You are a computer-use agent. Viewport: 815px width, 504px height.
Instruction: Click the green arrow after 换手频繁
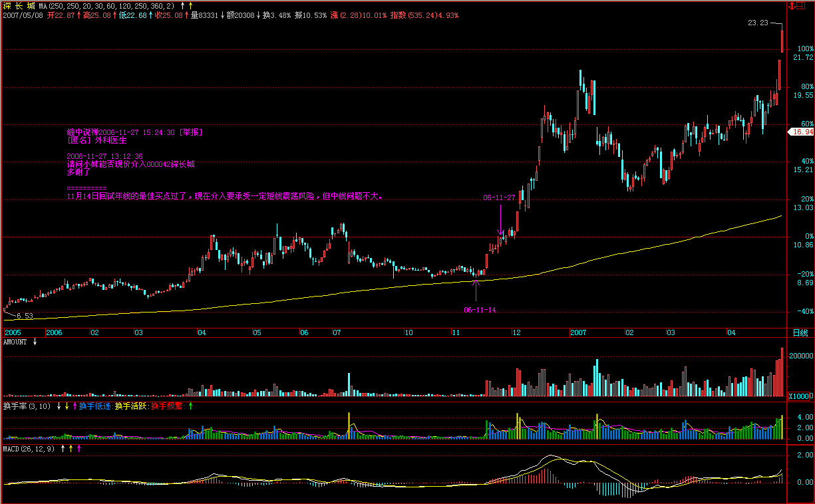click(x=191, y=406)
